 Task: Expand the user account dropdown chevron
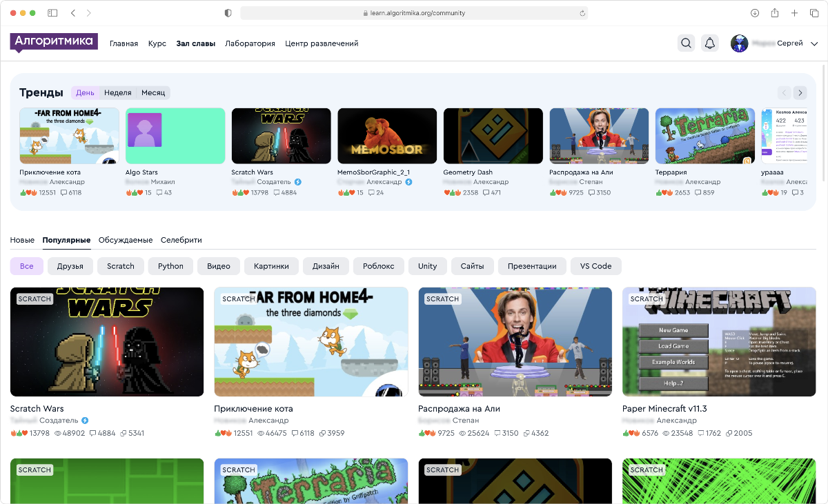(814, 43)
